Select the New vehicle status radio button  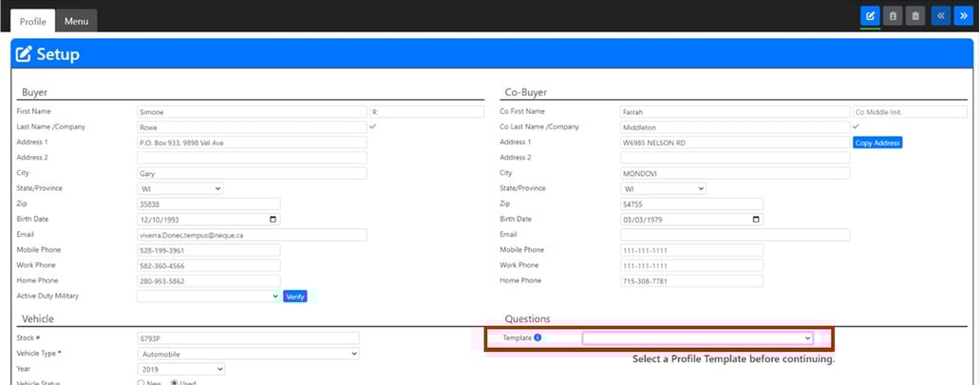[142, 382]
